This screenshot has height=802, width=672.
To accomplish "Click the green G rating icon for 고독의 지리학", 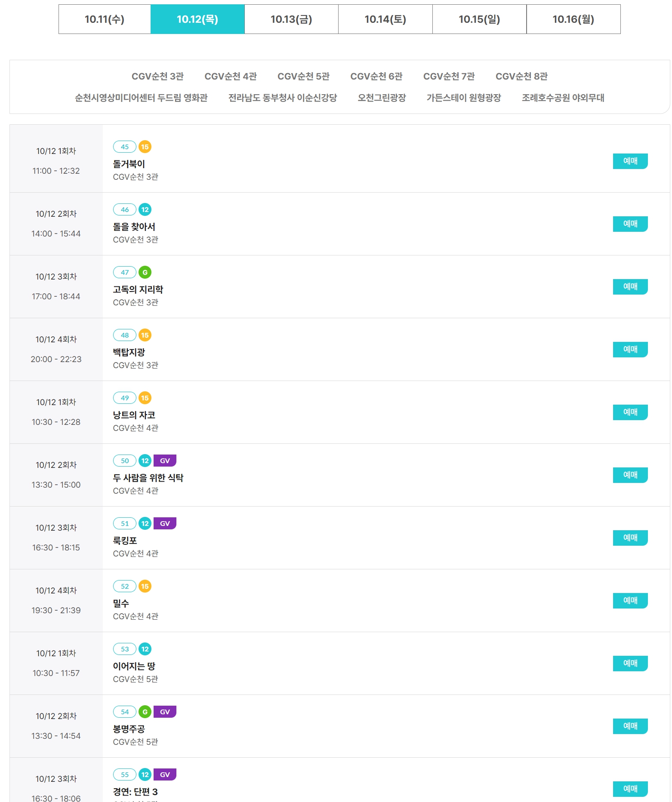I will coord(145,272).
